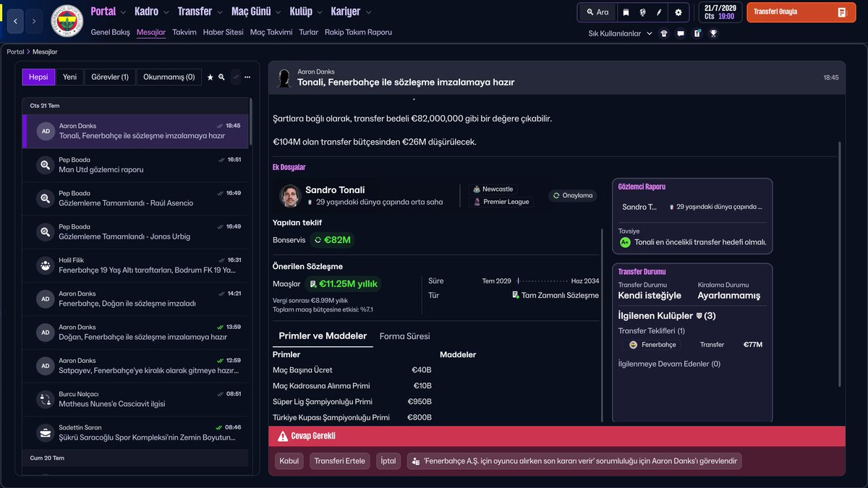This screenshot has width=868, height=488.
Task: Open the shirt shortcut icon
Action: pos(664,33)
